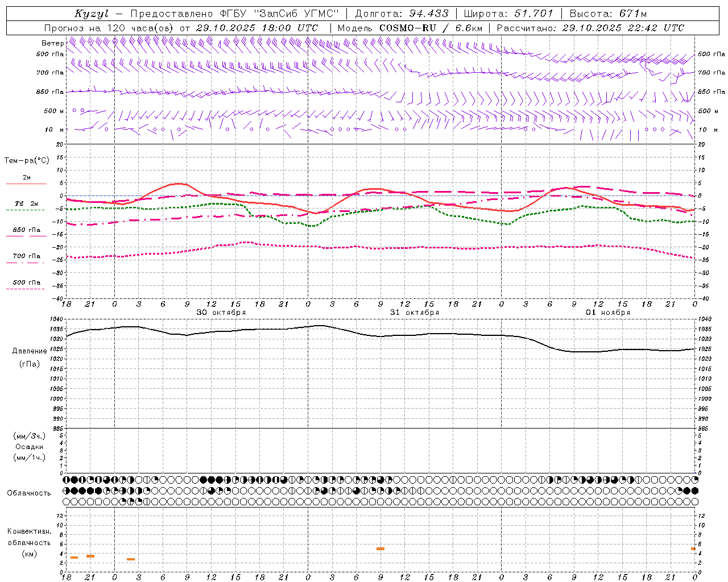
Task: Click the "Модель COSMO-RU / 6.6км" model label
Action: [410, 28]
